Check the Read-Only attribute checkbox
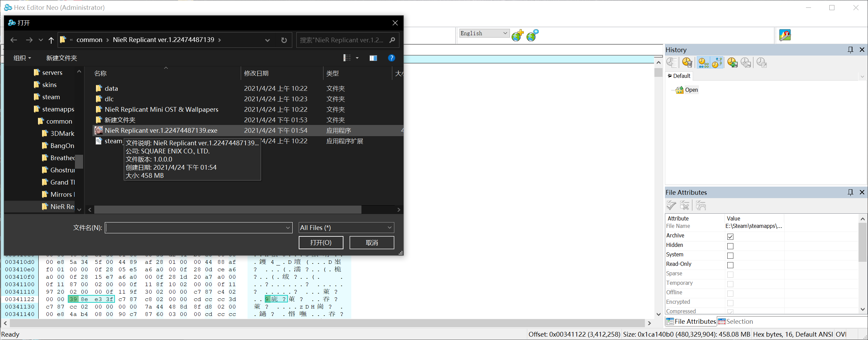This screenshot has width=868, height=340. click(730, 265)
